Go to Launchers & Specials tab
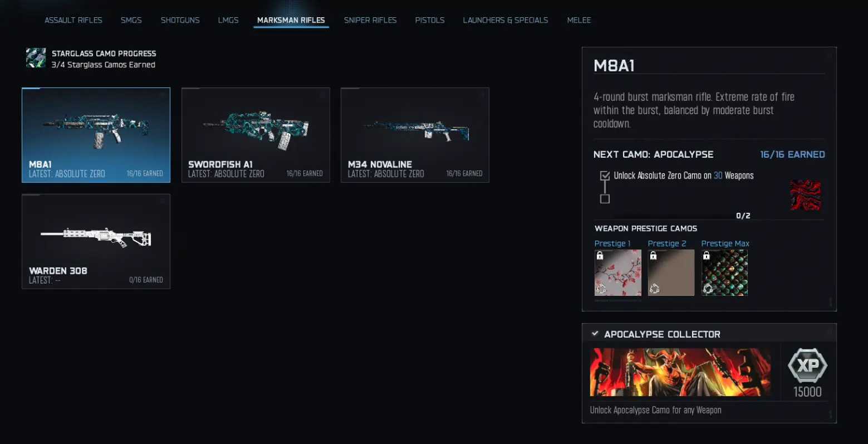868x444 pixels. tap(506, 20)
